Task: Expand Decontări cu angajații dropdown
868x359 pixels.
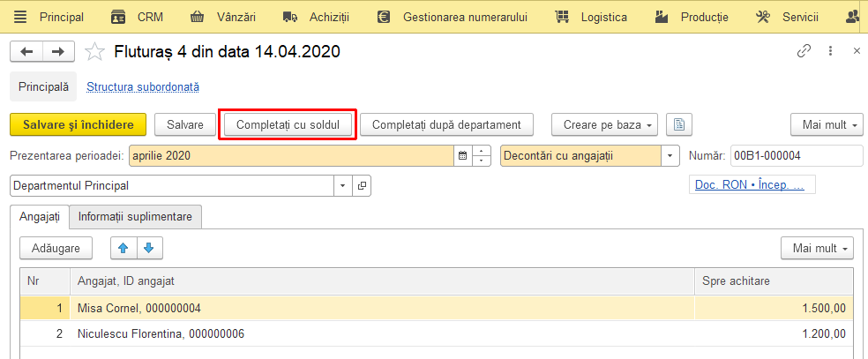Action: point(670,156)
